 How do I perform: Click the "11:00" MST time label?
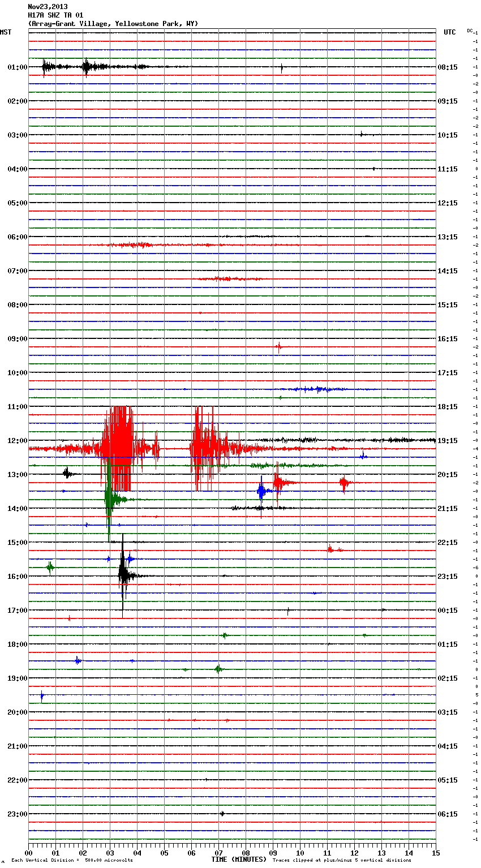coord(17,407)
